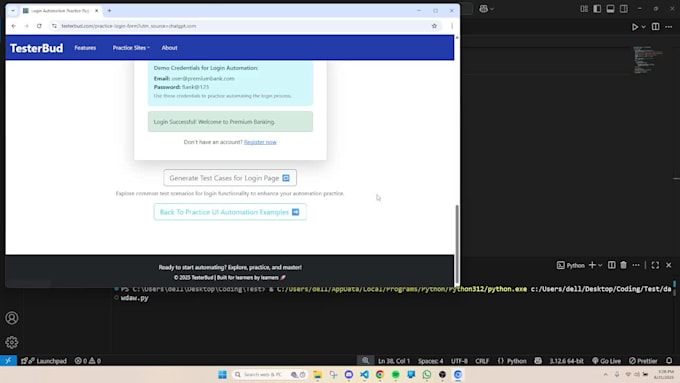This screenshot has height=383, width=680.
Task: Open Chrome's three-dot menu
Action: click(x=452, y=26)
